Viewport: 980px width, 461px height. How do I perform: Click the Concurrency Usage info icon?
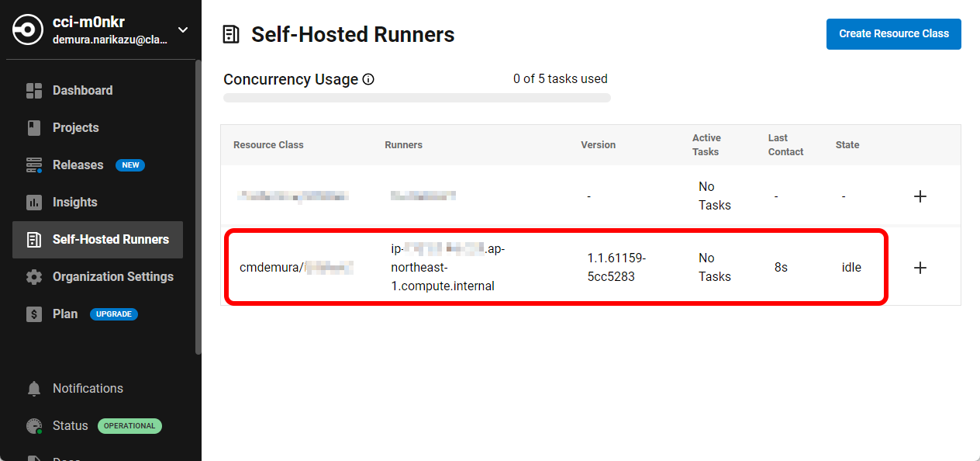368,79
